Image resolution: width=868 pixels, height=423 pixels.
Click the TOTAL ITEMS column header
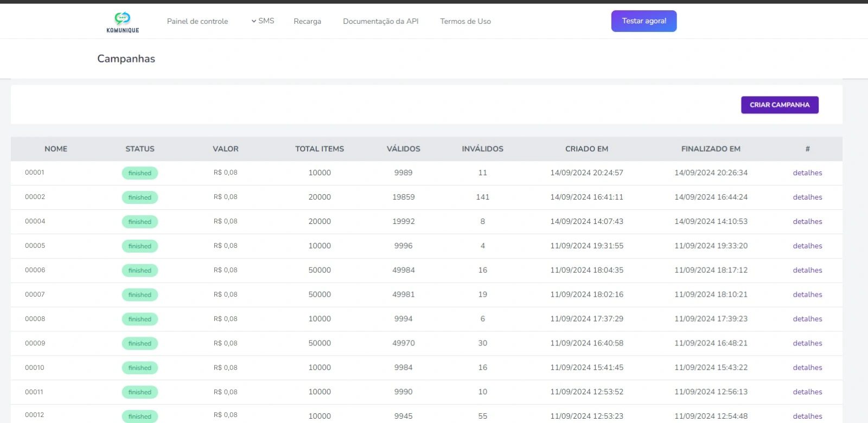coord(320,149)
